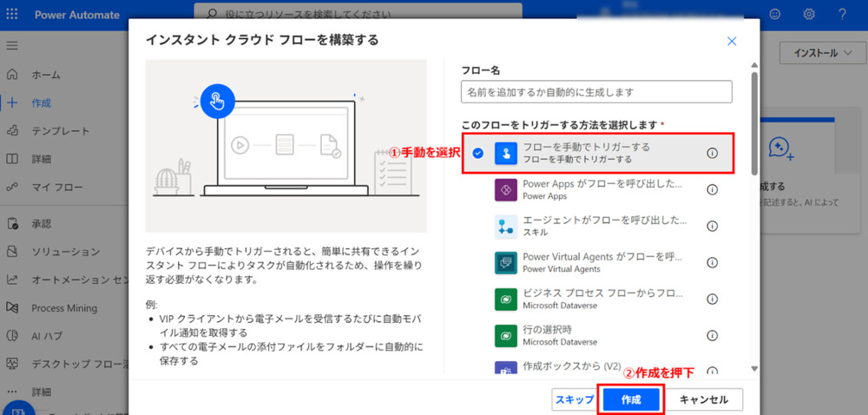The width and height of the screenshot is (868, 415).
Task: Click the デスクトップ フロー sidebar icon
Action: [12, 364]
